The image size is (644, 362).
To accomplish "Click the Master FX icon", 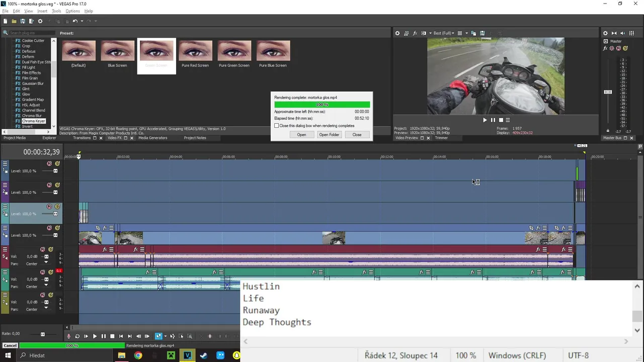I will [605, 48].
